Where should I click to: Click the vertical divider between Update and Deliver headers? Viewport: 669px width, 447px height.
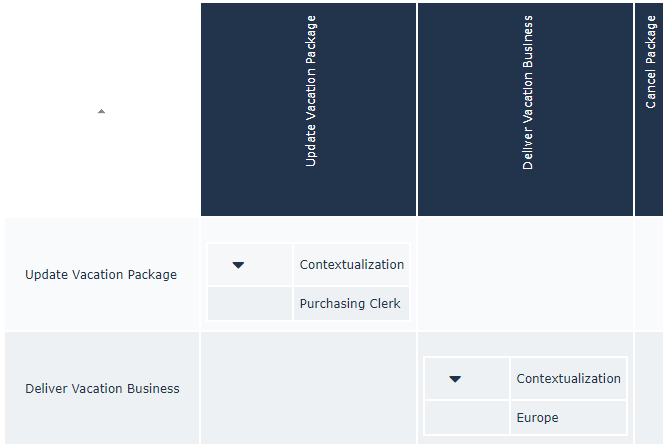tap(417, 108)
